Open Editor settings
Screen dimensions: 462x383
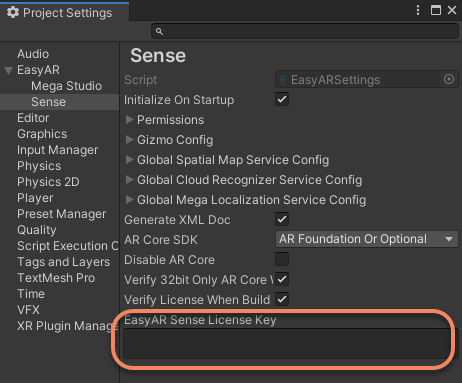[x=33, y=118]
